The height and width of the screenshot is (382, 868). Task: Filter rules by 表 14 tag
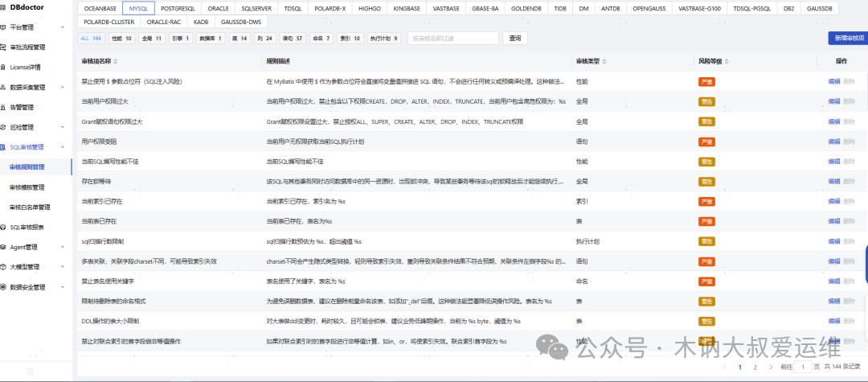[240, 39]
